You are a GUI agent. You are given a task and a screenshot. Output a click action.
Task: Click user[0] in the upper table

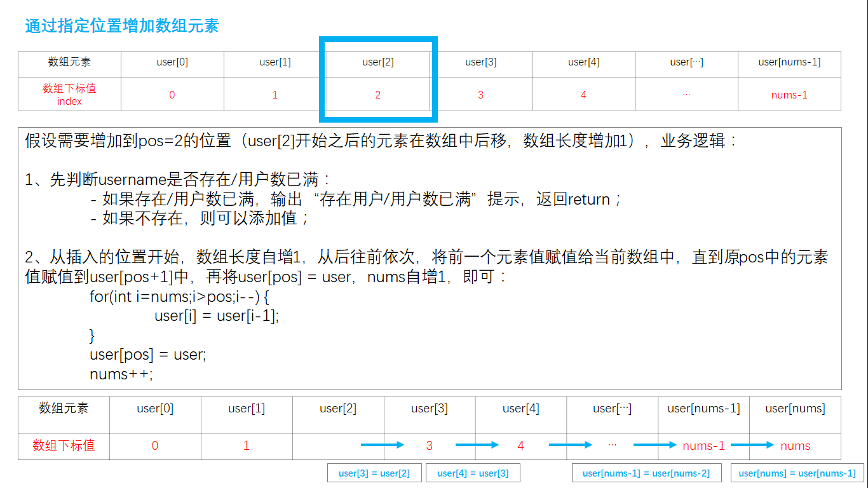pyautogui.click(x=172, y=62)
